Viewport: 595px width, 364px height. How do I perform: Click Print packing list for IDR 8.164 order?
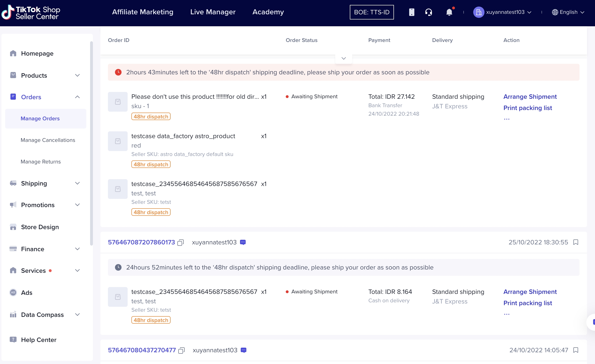(x=528, y=303)
